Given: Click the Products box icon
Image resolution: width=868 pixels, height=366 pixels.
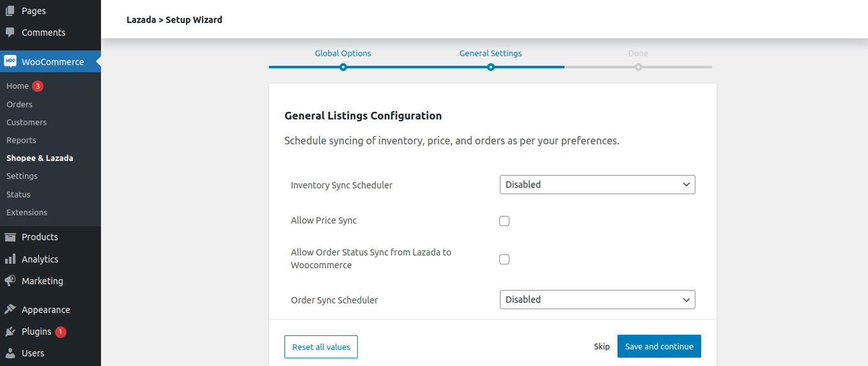Looking at the screenshot, I should tap(10, 237).
